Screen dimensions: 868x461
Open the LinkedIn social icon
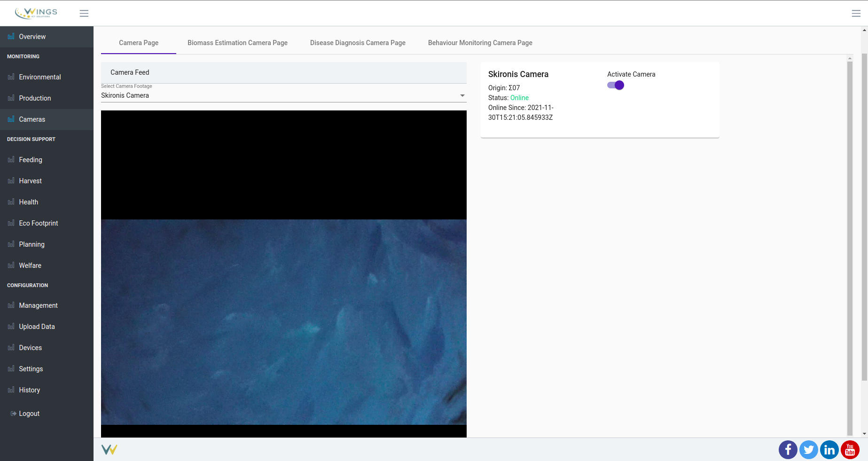click(x=829, y=450)
